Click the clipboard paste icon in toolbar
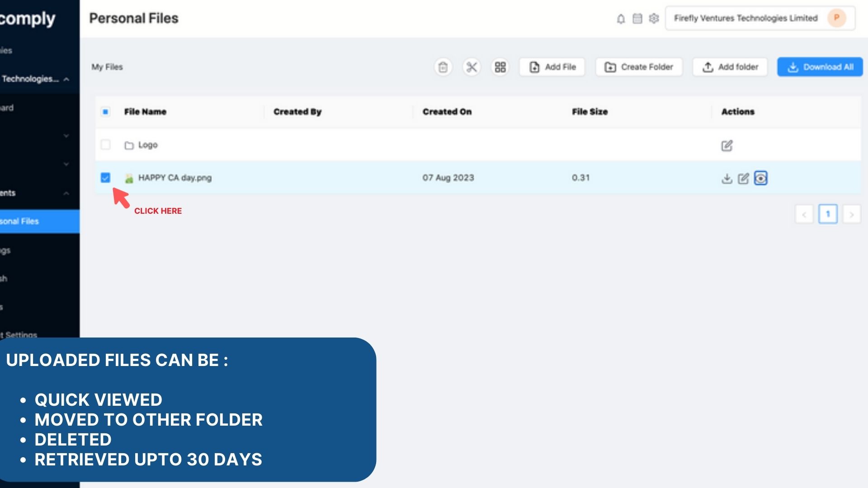 click(443, 67)
